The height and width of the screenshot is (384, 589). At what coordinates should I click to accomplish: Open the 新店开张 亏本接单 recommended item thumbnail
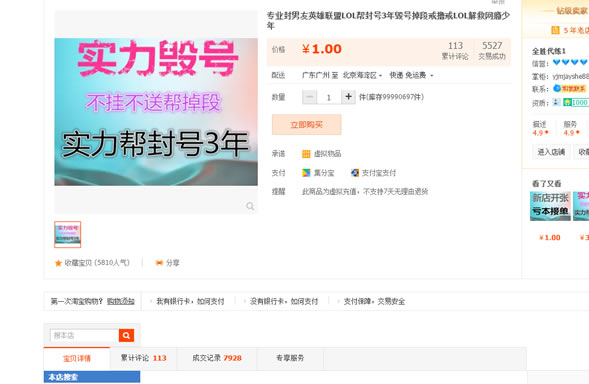[x=550, y=206]
